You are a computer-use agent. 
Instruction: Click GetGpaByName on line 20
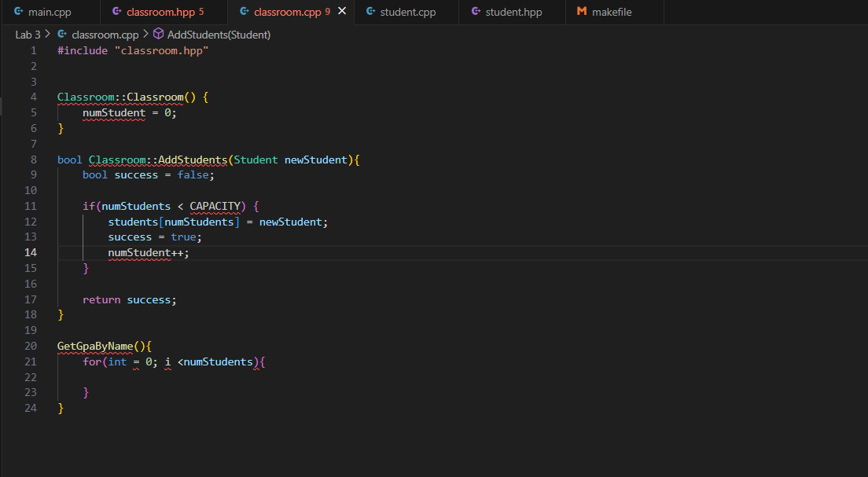(x=95, y=347)
